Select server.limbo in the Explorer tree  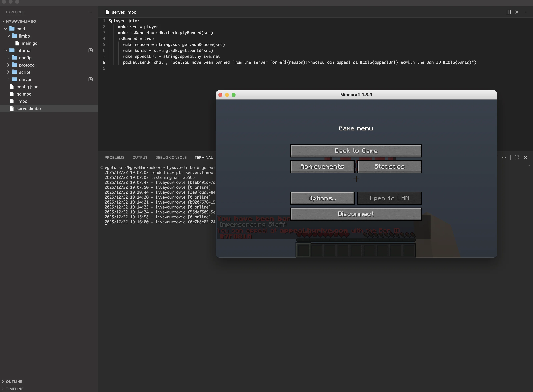click(49, 108)
